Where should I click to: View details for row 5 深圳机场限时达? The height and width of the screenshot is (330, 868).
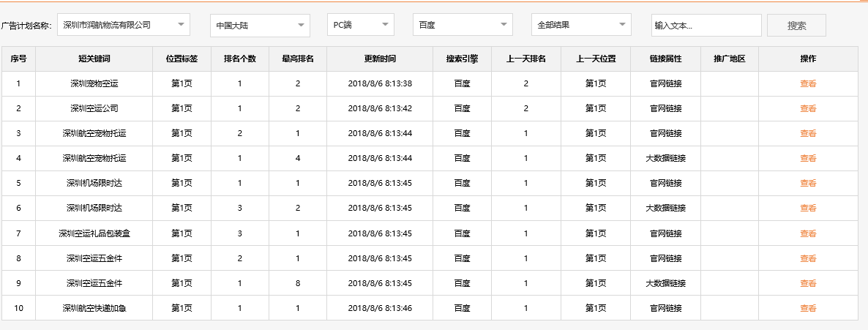[x=808, y=183]
